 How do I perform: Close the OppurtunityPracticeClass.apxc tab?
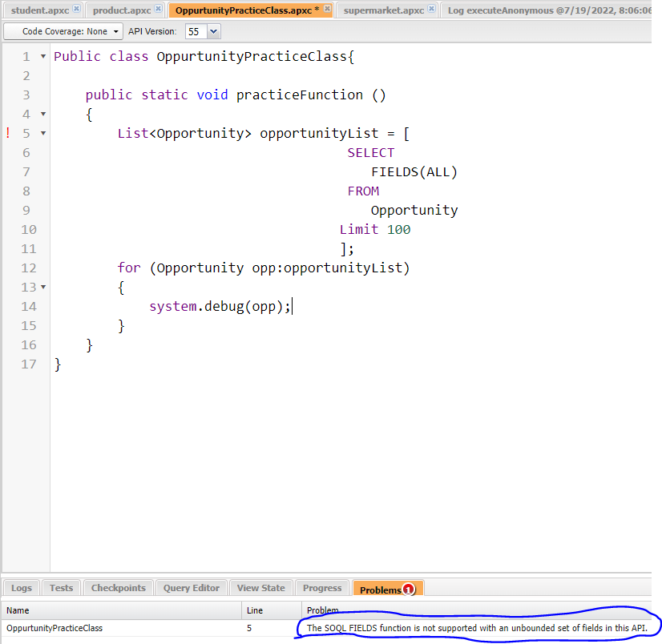327,9
